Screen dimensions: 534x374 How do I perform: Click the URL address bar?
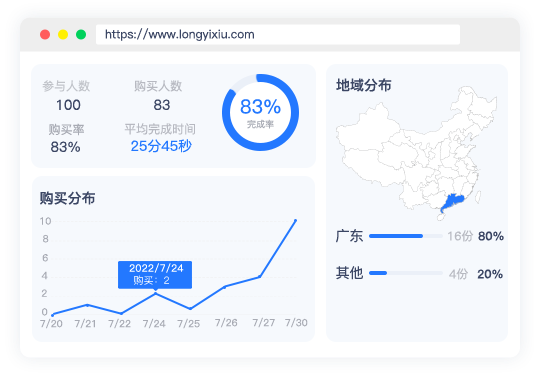[278, 34]
